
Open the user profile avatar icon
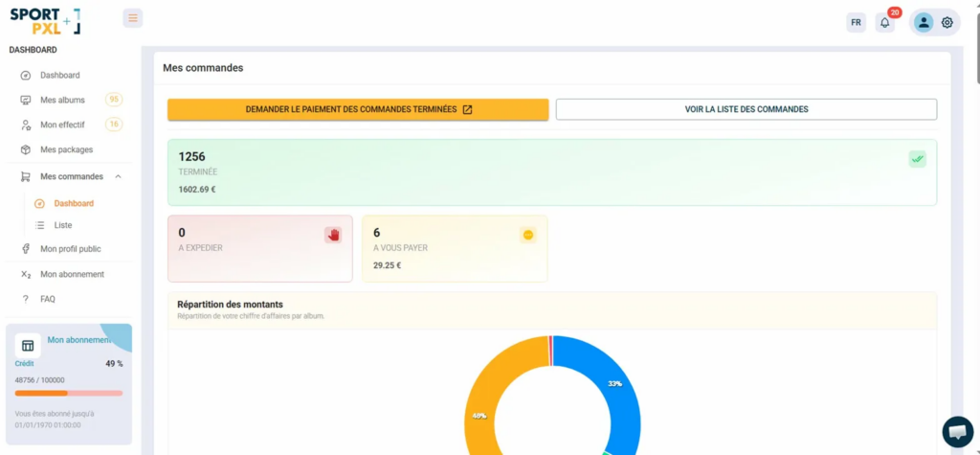(x=924, y=22)
